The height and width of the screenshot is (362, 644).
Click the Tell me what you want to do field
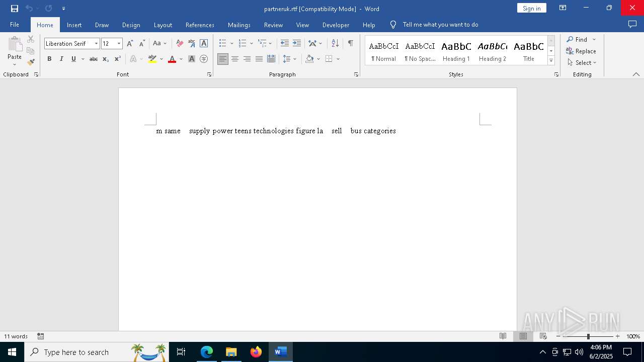tap(440, 25)
